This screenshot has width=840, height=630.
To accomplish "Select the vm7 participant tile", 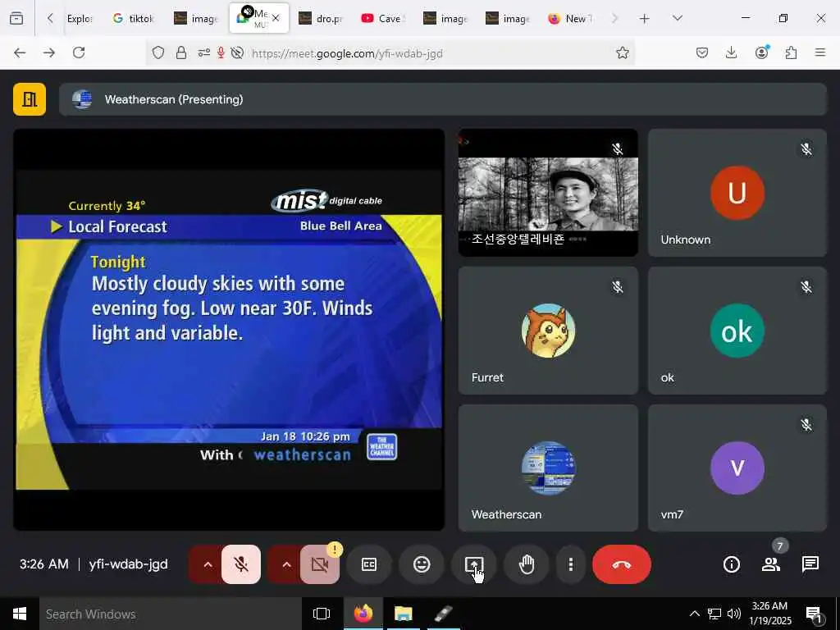I will click(737, 468).
